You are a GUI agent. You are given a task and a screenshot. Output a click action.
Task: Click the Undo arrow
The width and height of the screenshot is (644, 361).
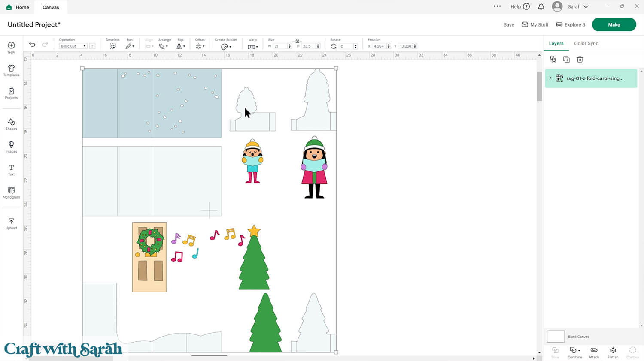(32, 45)
